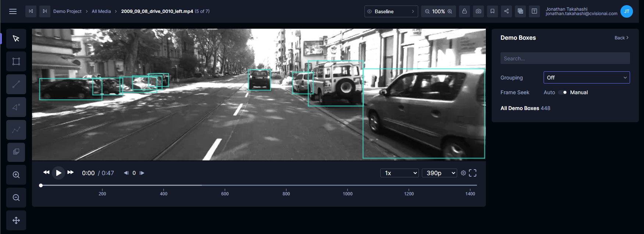Open the share media icon
644x234 pixels.
click(x=506, y=11)
